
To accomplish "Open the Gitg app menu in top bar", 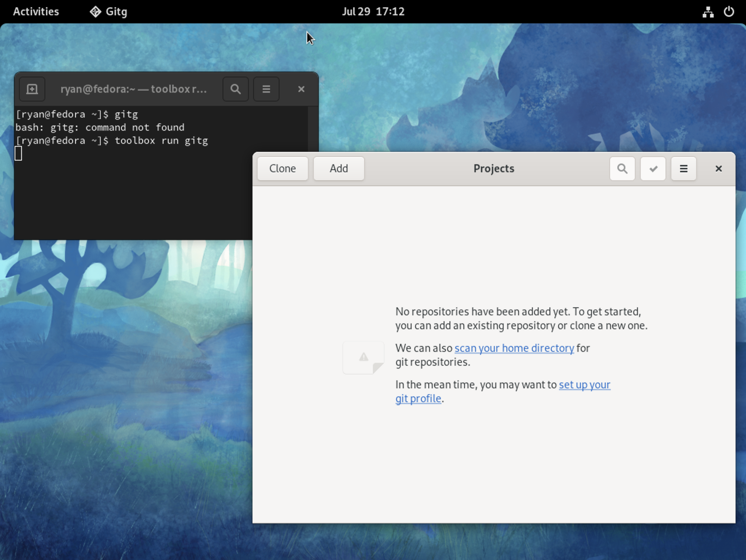I will pos(109,12).
